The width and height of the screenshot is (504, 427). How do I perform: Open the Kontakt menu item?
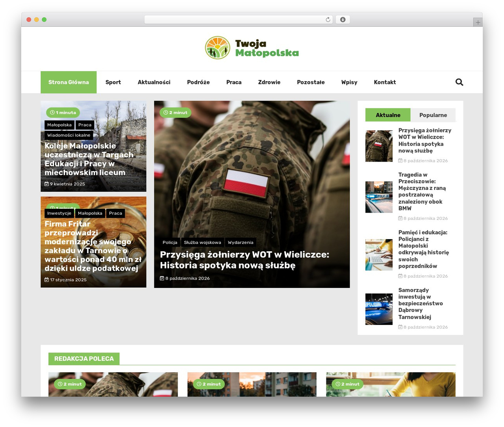click(x=385, y=82)
